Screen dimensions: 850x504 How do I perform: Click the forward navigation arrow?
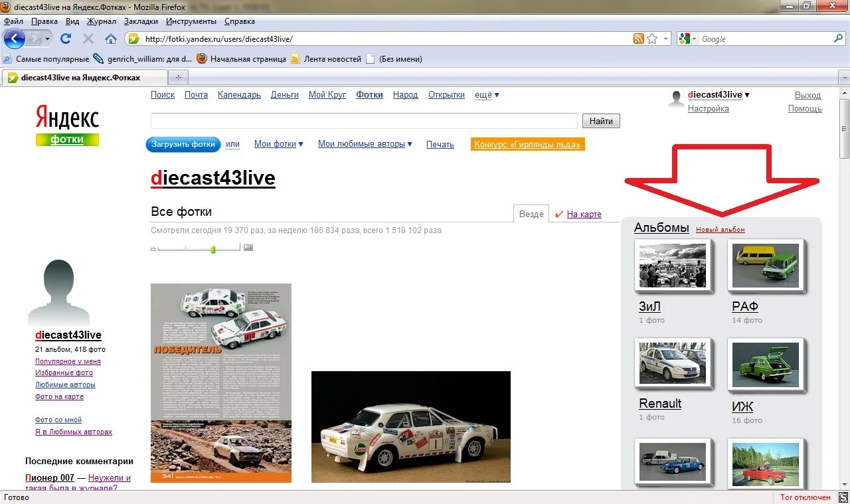(36, 39)
